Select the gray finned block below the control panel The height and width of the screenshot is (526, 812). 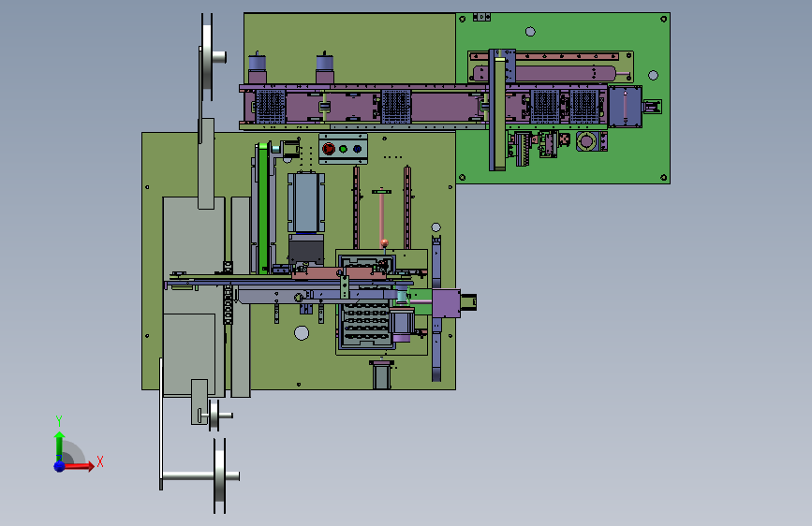pos(306,202)
